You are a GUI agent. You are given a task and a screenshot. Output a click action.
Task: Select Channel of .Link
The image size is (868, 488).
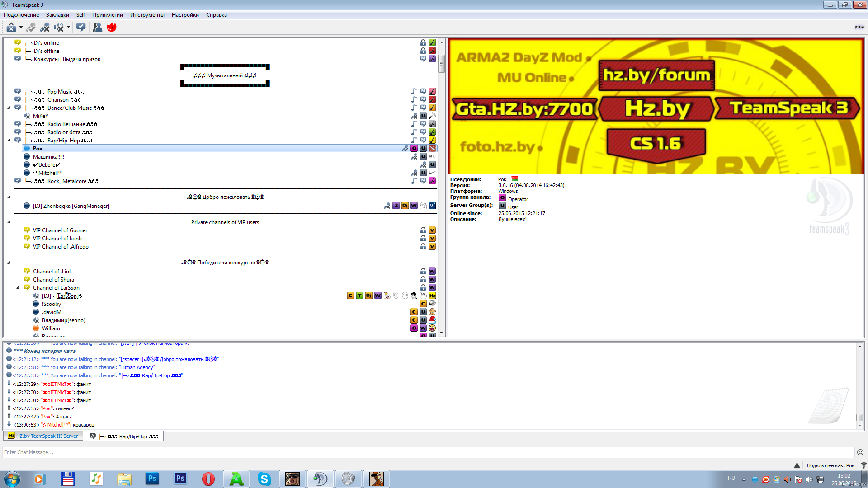click(52, 272)
